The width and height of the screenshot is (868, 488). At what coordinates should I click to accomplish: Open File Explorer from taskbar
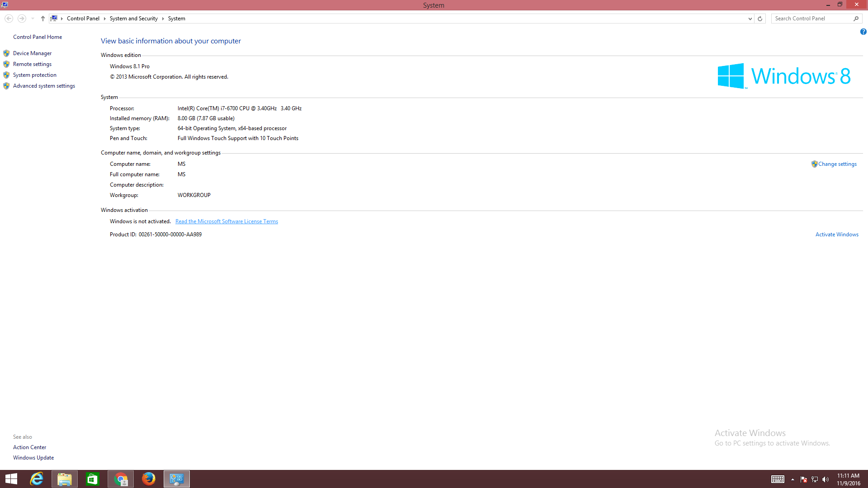[65, 479]
